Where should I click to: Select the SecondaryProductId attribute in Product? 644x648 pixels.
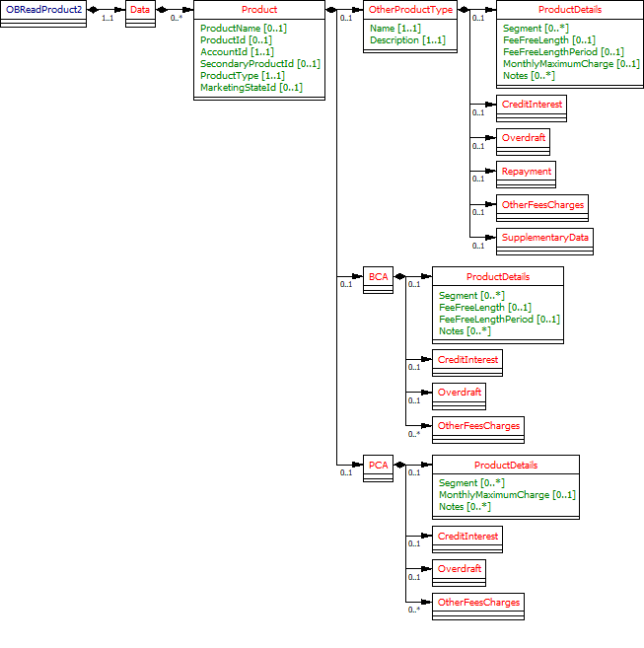tap(259, 63)
